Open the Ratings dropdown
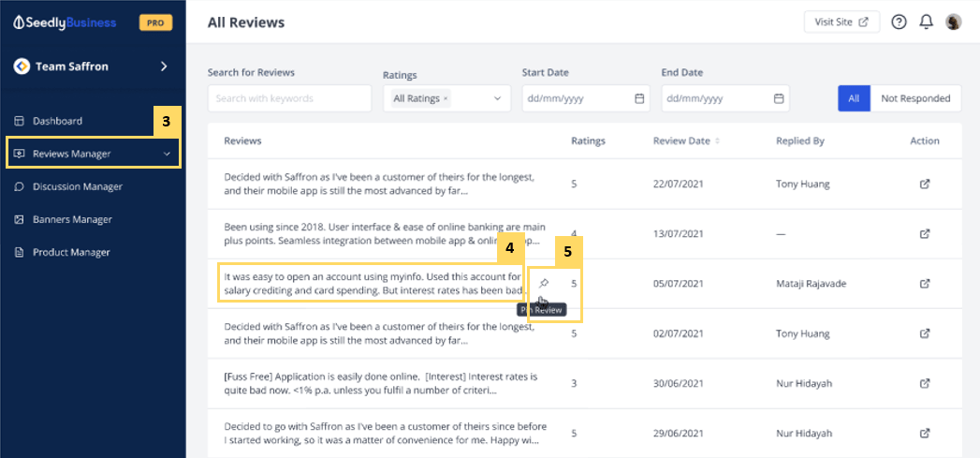980x458 pixels. [x=497, y=98]
